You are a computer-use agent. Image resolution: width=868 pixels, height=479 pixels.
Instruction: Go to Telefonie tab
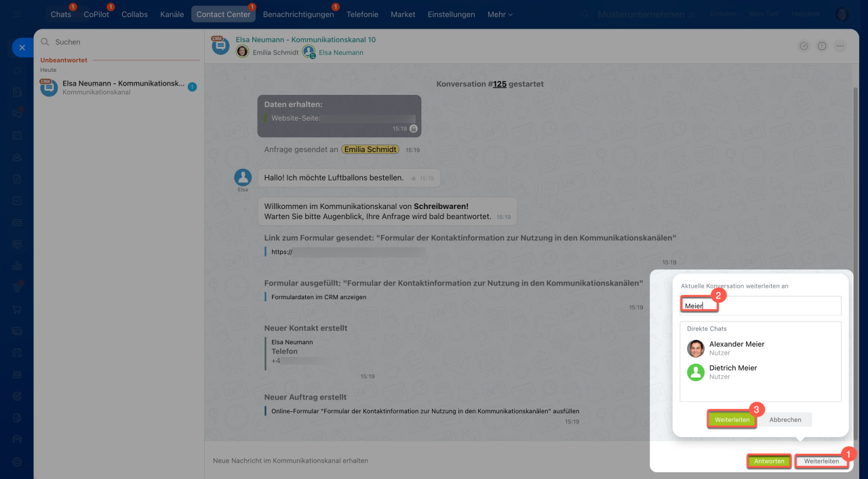[x=362, y=14]
